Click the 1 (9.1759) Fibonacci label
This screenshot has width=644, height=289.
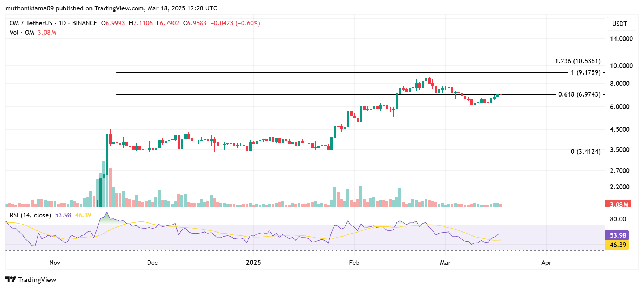pyautogui.click(x=585, y=72)
